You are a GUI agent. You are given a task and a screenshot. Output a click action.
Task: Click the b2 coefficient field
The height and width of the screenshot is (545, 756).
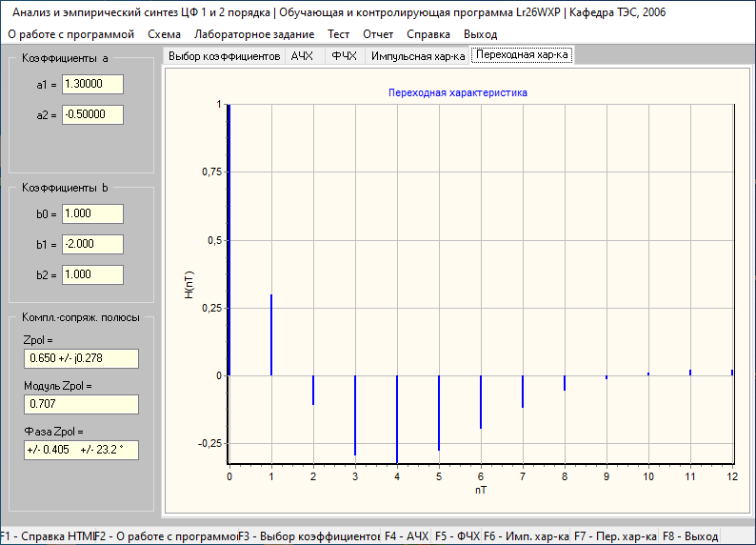pos(92,274)
